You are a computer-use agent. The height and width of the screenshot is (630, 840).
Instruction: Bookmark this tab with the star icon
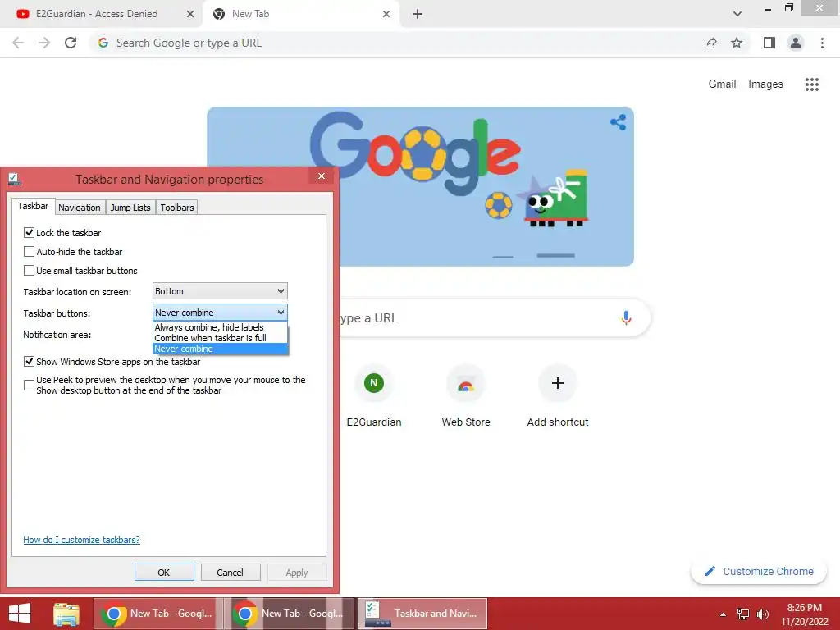click(737, 43)
